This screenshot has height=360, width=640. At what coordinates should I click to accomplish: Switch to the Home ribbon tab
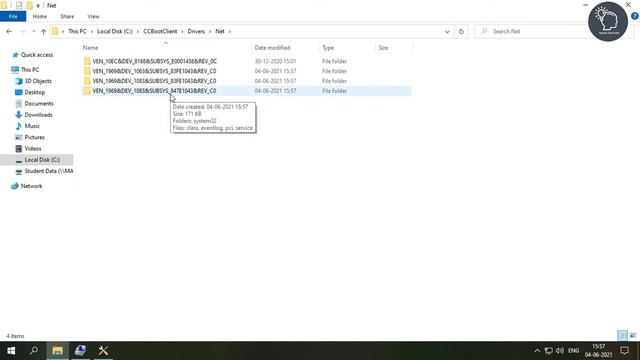click(x=40, y=16)
